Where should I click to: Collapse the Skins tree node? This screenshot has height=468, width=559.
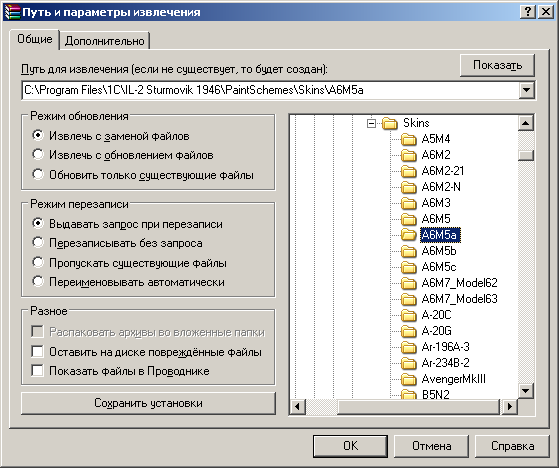pos(371,123)
